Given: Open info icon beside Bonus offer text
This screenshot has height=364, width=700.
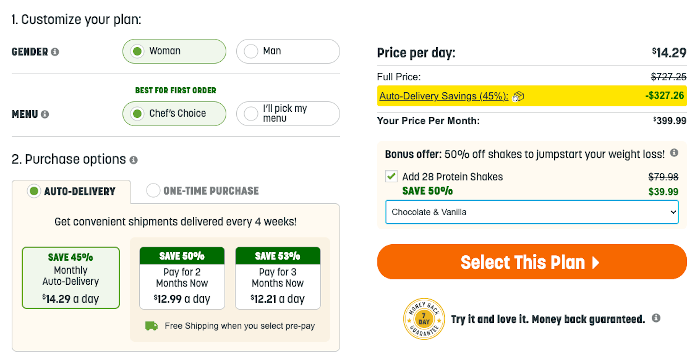Looking at the screenshot, I should pos(674,153).
